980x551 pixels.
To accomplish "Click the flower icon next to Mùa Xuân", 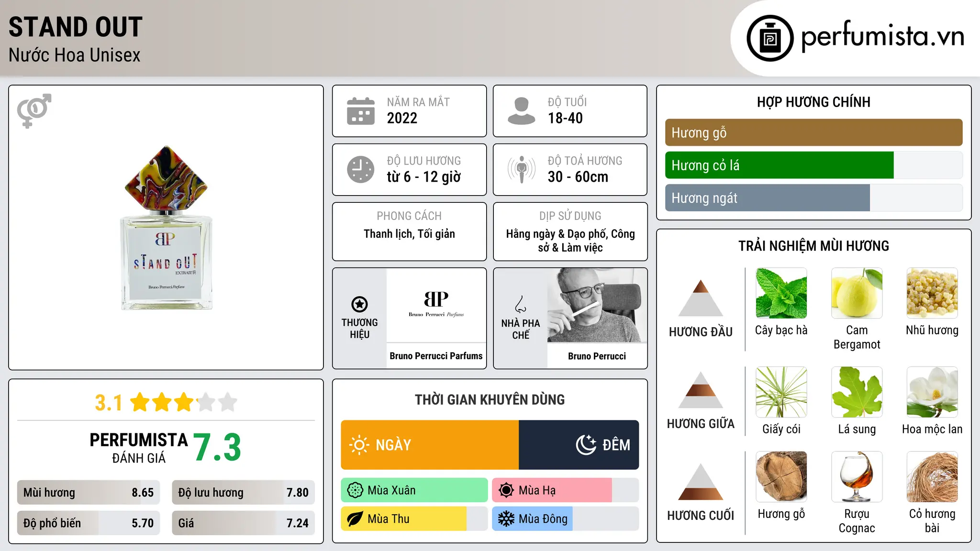I will click(x=355, y=490).
